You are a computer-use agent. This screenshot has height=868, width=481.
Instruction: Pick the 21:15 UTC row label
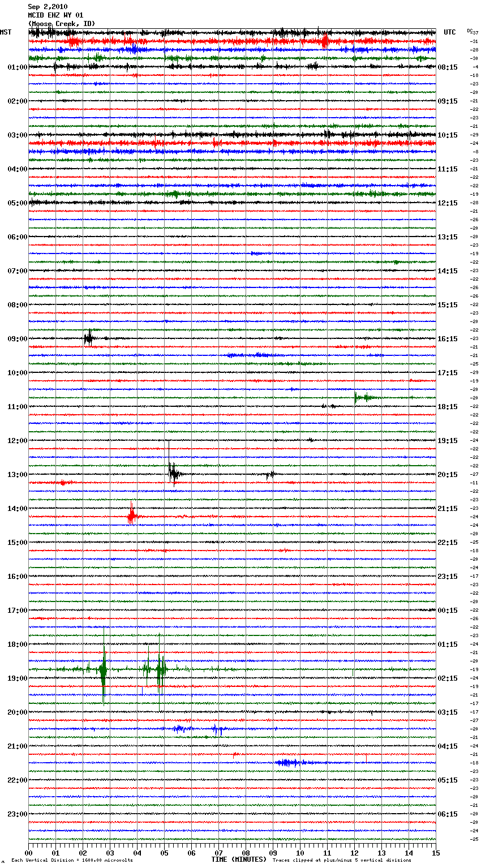(448, 509)
